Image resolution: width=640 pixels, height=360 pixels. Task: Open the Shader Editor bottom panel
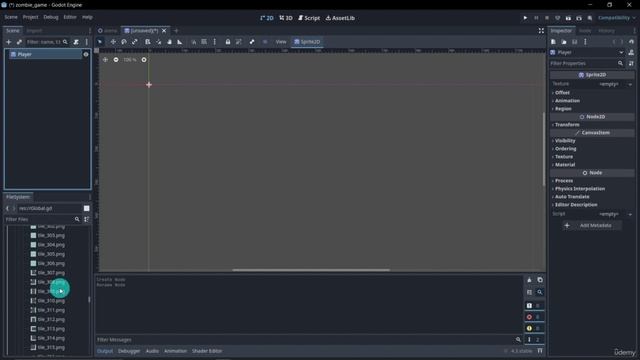207,351
